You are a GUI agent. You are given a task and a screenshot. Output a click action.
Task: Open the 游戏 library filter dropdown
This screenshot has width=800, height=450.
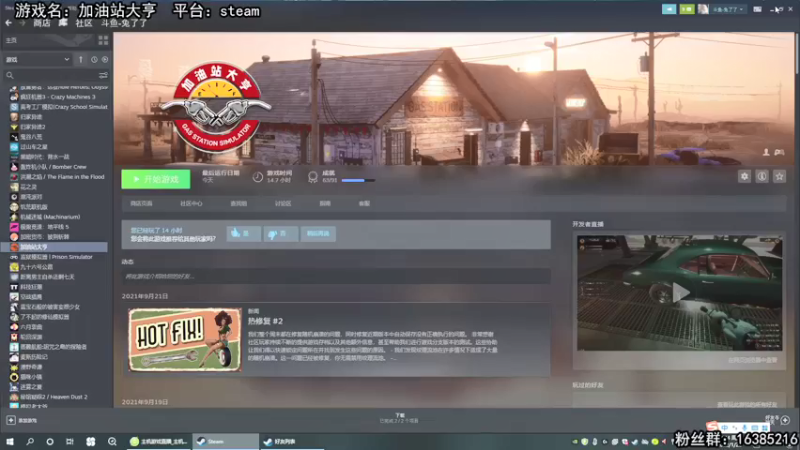(x=37, y=60)
